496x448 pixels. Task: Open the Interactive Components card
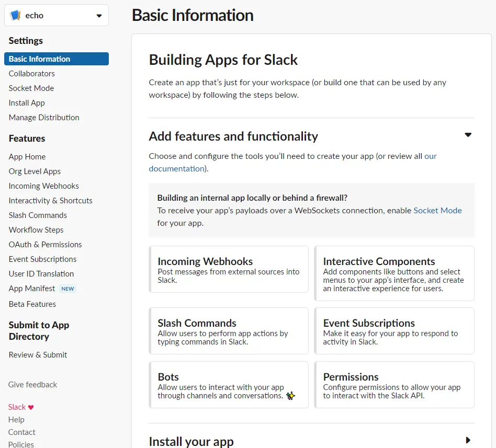pos(394,273)
